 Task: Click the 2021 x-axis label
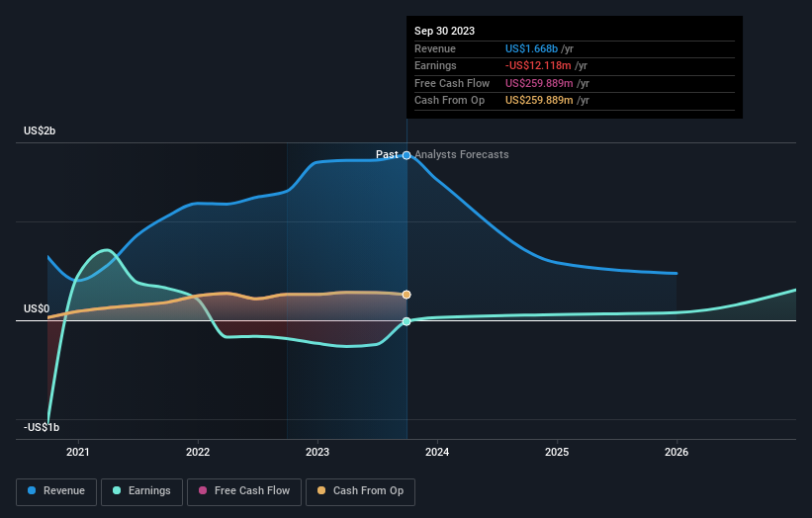click(x=78, y=452)
